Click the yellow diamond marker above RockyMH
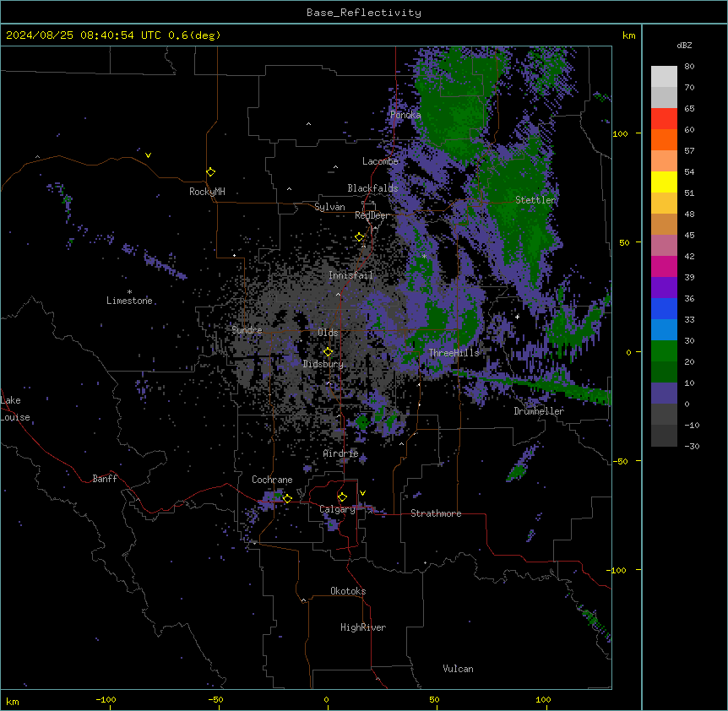 pos(210,172)
